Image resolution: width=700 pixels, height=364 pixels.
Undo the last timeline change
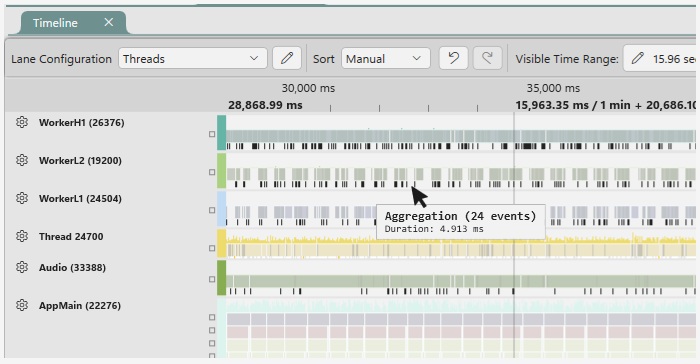tap(454, 59)
